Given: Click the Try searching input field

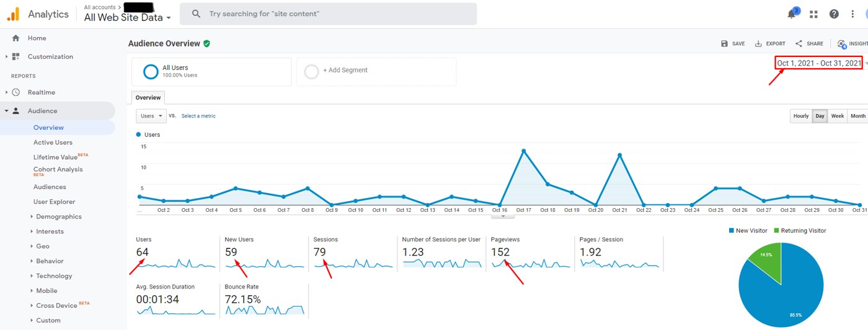Looking at the screenshot, I should (x=328, y=14).
